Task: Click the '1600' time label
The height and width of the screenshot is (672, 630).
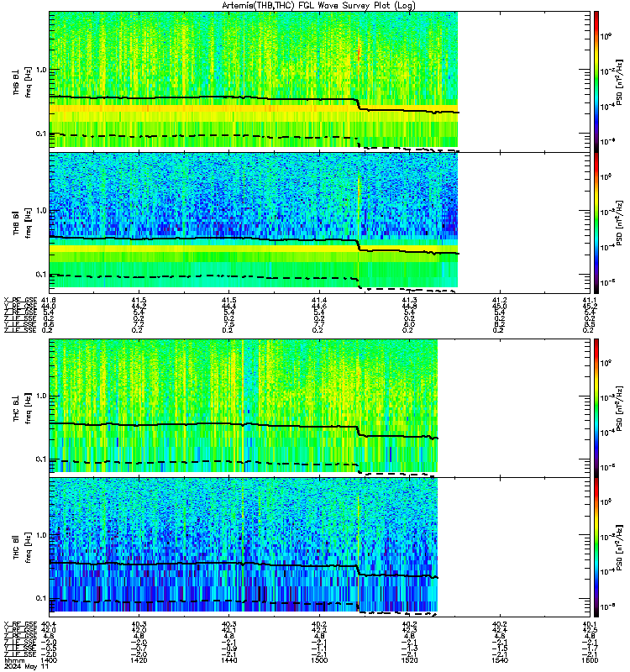Action: pyautogui.click(x=590, y=660)
